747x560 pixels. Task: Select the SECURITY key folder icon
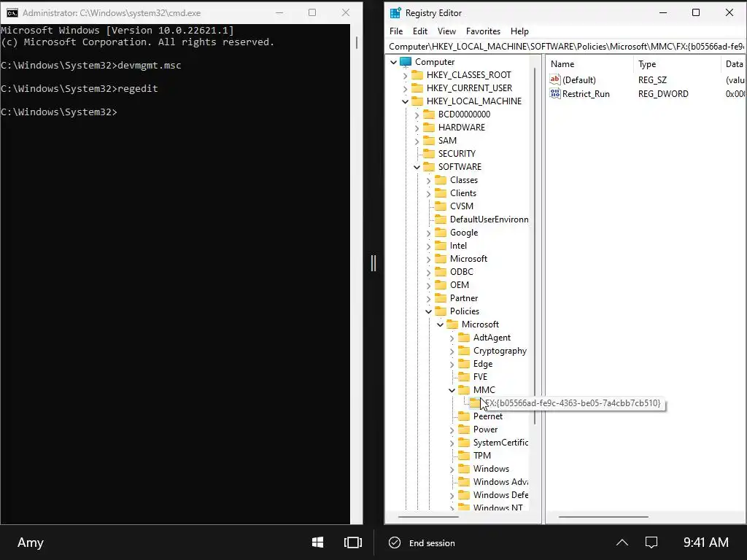coord(429,153)
